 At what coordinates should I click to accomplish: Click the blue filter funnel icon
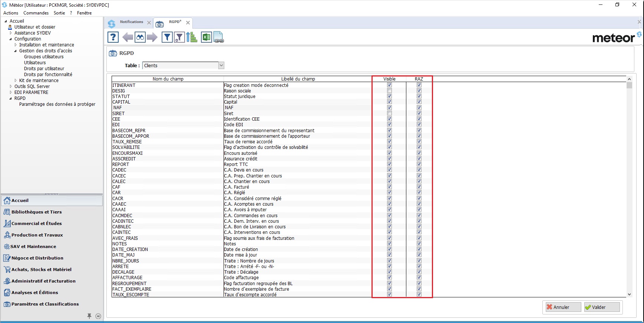pos(167,37)
